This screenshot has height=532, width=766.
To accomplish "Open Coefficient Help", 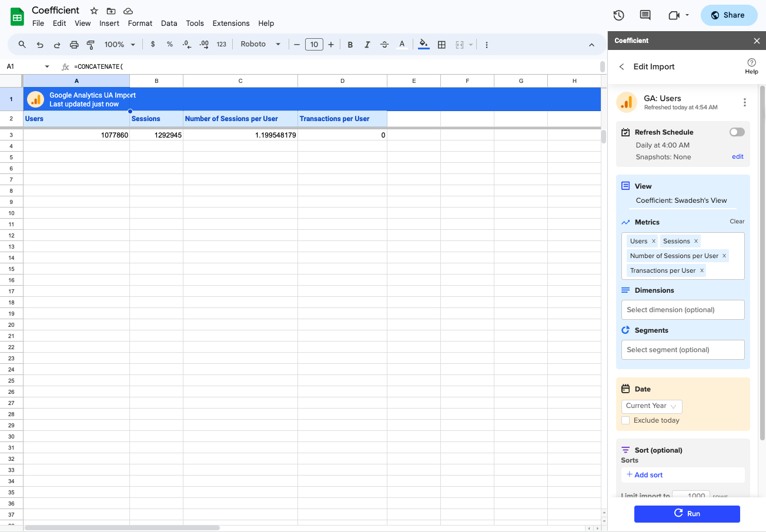I will pyautogui.click(x=751, y=66).
